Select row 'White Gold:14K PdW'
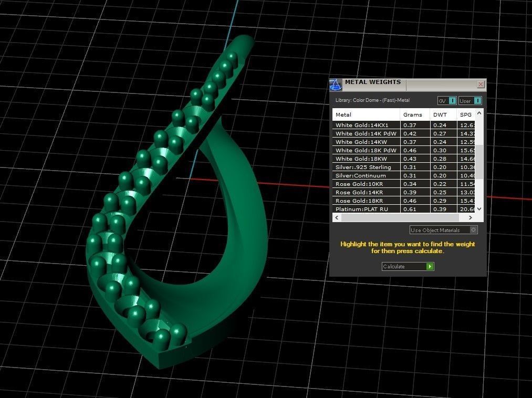Image resolution: width=532 pixels, height=398 pixels. click(x=404, y=133)
